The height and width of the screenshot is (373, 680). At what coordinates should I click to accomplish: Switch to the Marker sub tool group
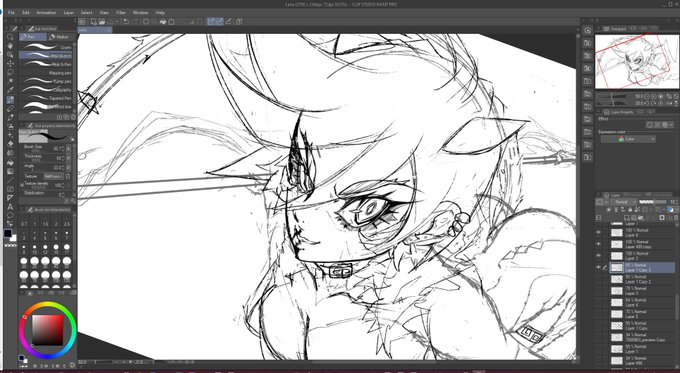tap(60, 37)
